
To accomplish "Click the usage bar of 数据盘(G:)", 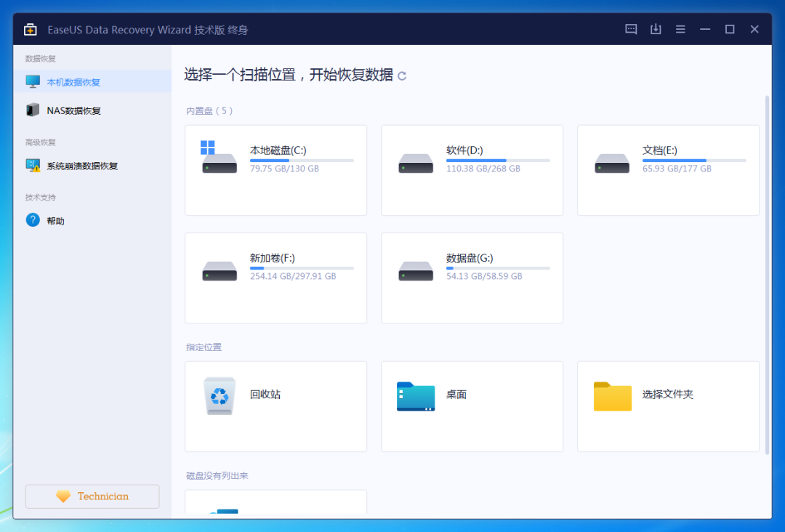I will 498,268.
